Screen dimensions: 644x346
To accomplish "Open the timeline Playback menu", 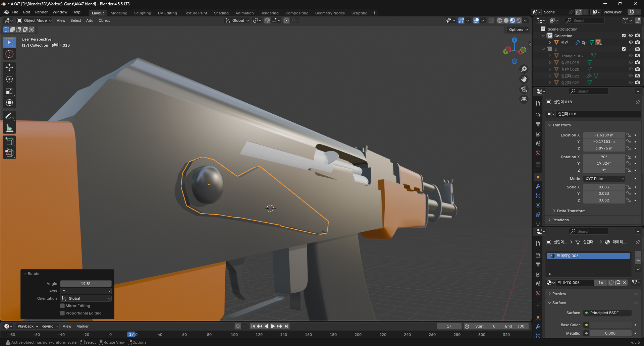I will tap(28, 326).
